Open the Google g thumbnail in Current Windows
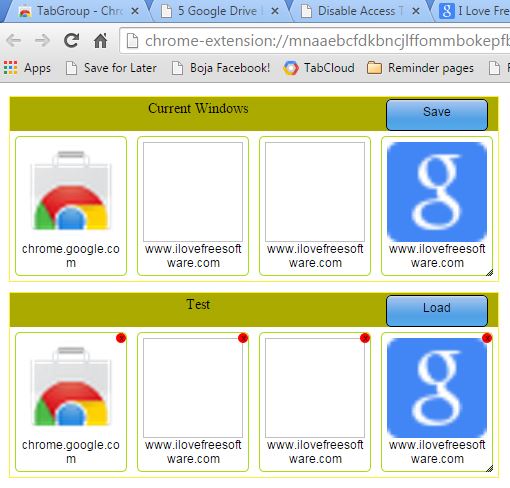The width and height of the screenshot is (510, 488). (x=437, y=192)
